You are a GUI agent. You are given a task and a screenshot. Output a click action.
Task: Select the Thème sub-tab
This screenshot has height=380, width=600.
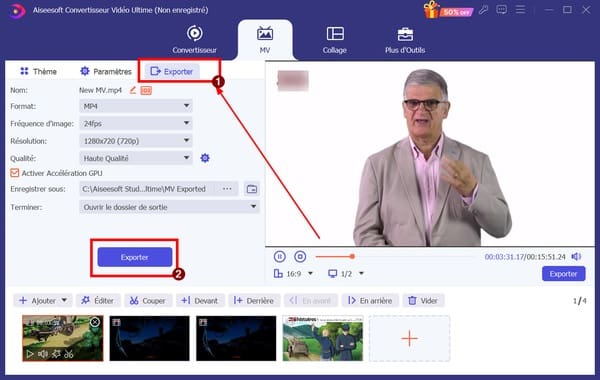click(38, 72)
